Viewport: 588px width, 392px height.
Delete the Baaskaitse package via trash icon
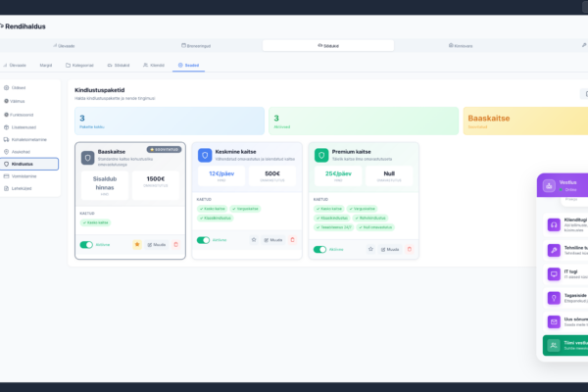(175, 244)
